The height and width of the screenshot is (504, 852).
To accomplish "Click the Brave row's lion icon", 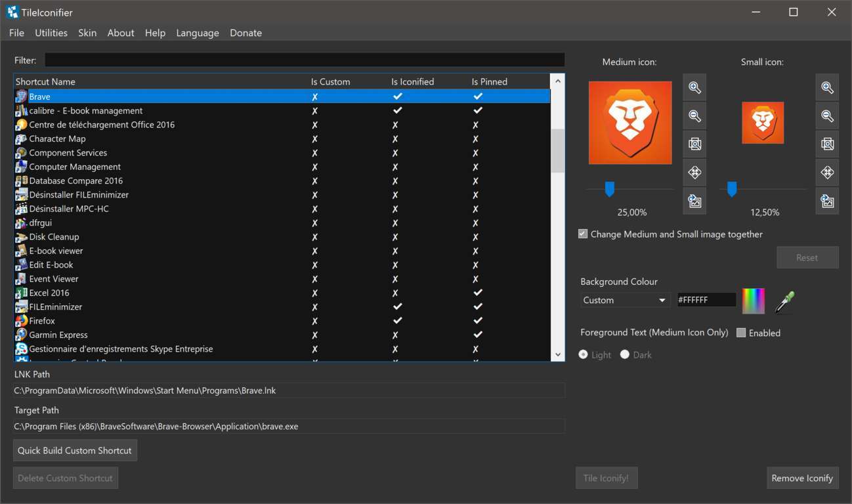I will click(21, 96).
